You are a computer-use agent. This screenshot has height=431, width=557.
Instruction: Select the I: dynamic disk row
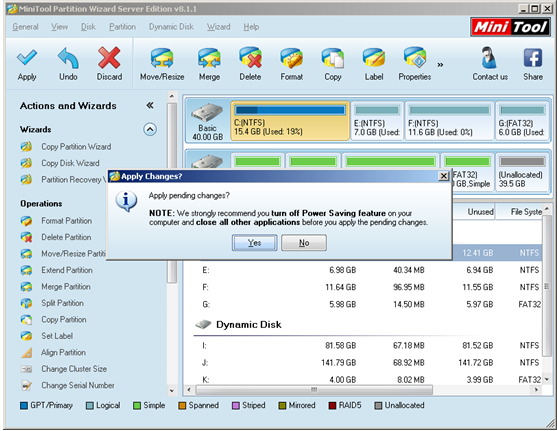tap(368, 345)
